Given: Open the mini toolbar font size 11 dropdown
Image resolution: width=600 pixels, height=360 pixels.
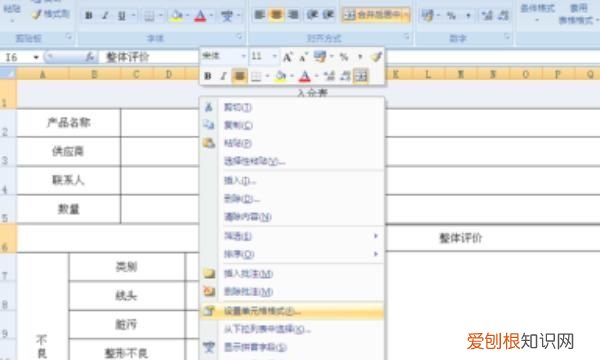Looking at the screenshot, I should tap(274, 57).
